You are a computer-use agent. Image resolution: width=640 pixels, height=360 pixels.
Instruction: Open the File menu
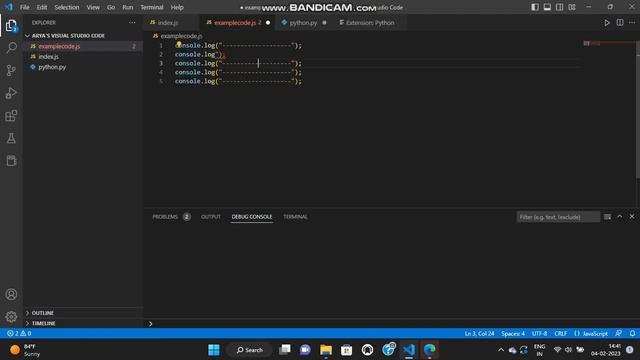[24, 7]
